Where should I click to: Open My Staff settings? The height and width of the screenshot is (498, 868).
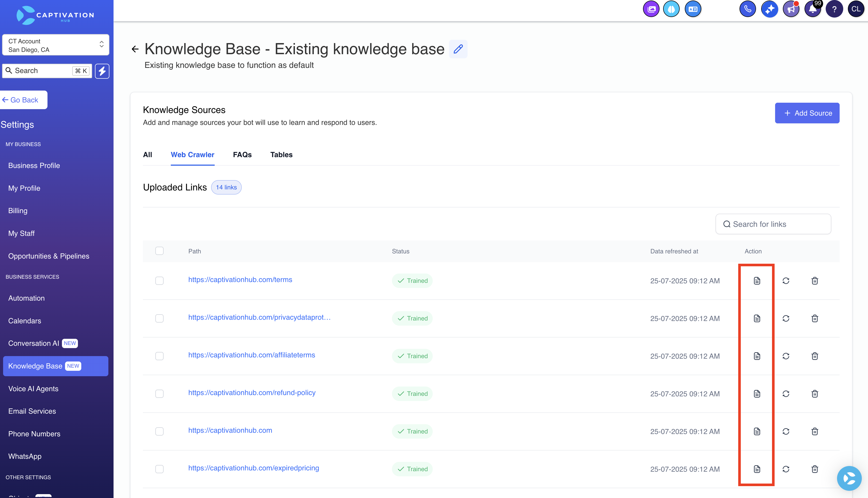tap(22, 233)
